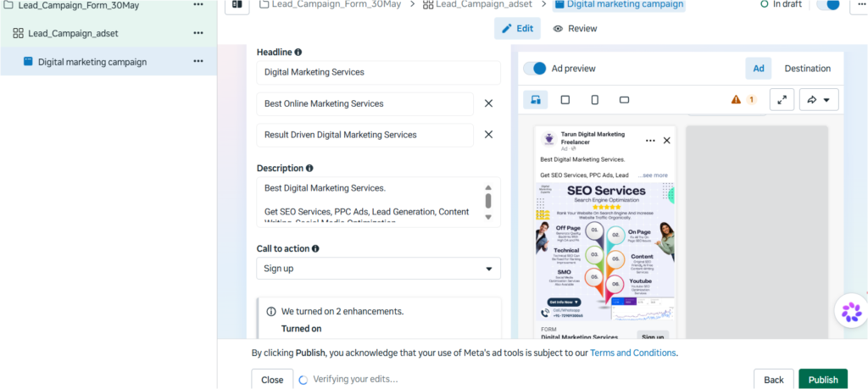Screen dimensions: 868x389
Task: Go to Lead_Campaign_adset breadcrumb
Action: [478, 4]
